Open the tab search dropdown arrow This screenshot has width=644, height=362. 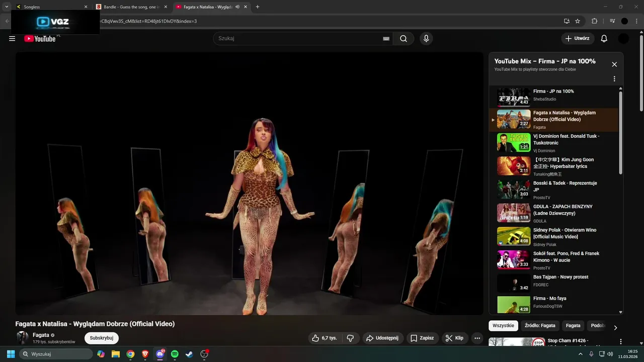[x=7, y=7]
